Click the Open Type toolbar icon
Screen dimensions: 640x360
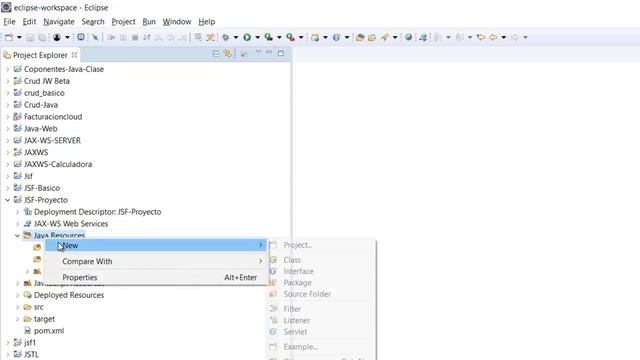[x=360, y=37]
